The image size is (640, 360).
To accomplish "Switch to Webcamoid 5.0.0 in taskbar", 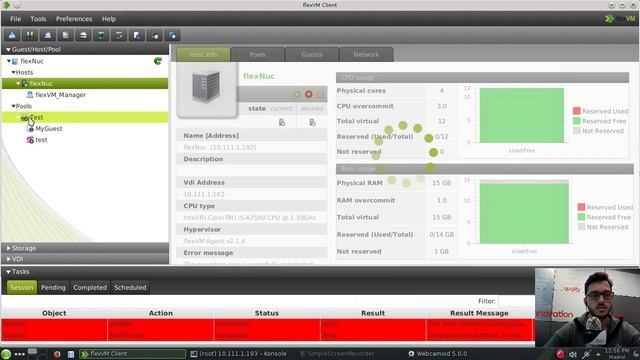I will click(438, 354).
